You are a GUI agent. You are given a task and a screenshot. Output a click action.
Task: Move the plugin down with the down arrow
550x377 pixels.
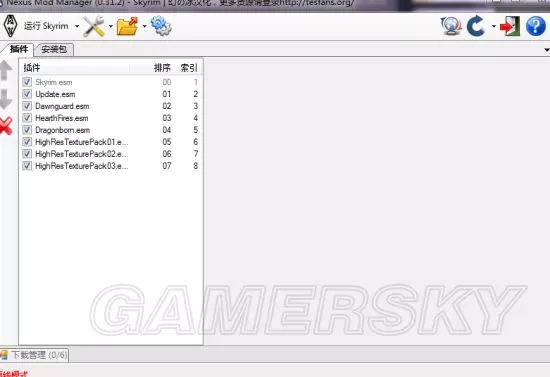click(6, 99)
